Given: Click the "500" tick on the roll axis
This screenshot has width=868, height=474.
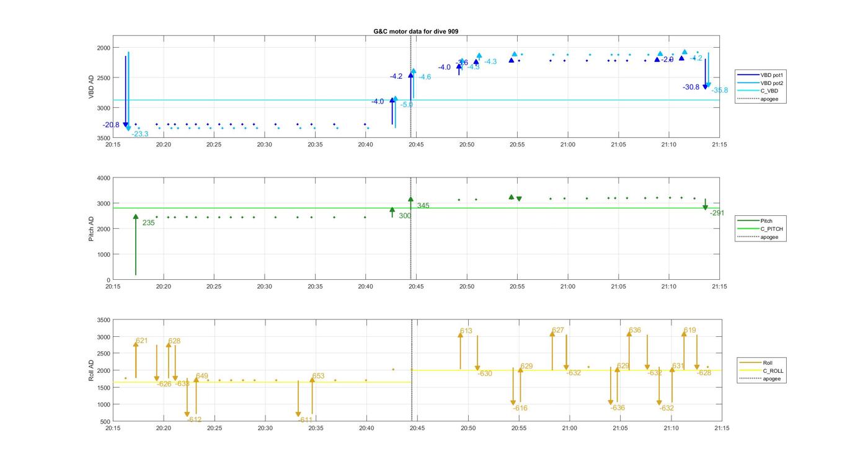Looking at the screenshot, I should (x=105, y=422).
